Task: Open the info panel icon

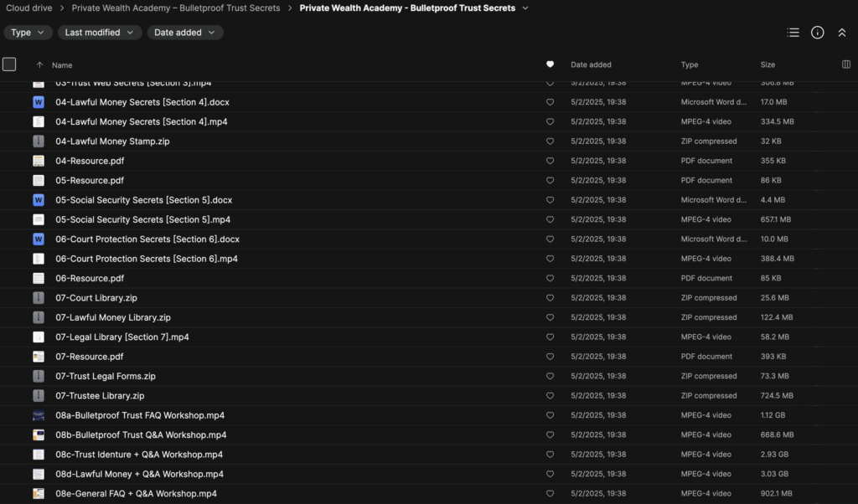Action: (818, 33)
